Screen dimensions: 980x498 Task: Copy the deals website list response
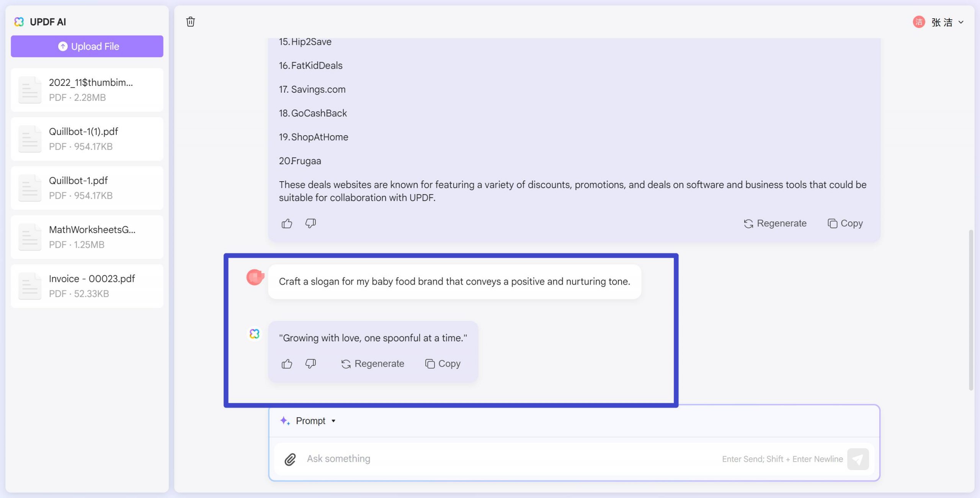pos(844,223)
